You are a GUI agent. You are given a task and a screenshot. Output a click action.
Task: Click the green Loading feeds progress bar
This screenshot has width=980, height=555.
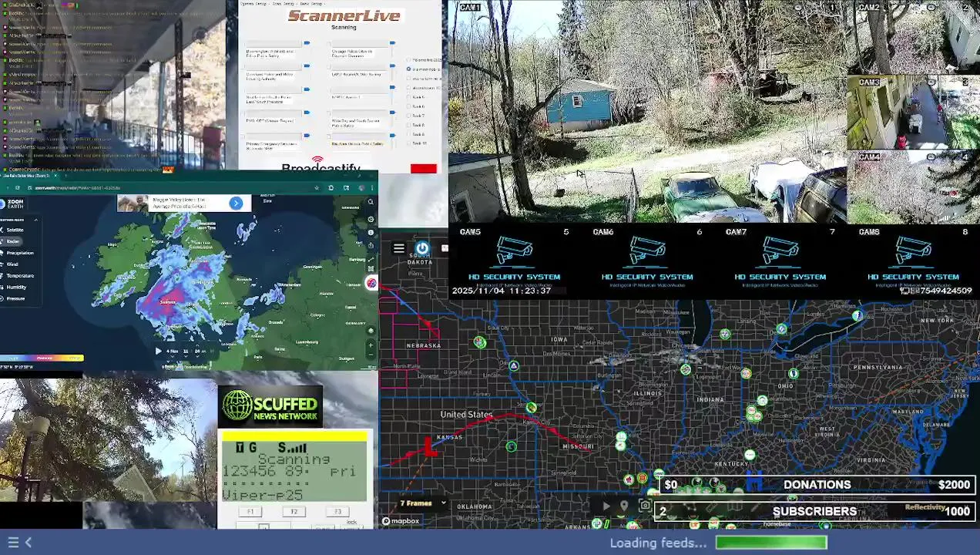771,543
